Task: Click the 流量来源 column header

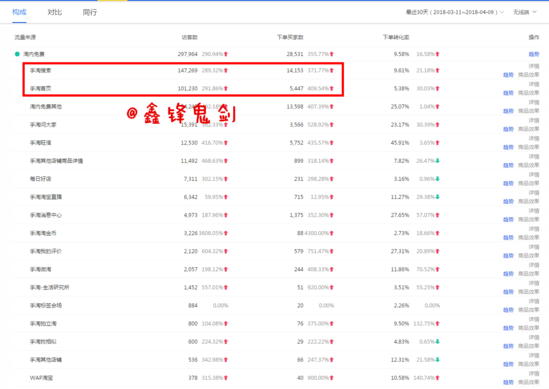Action: click(x=25, y=37)
